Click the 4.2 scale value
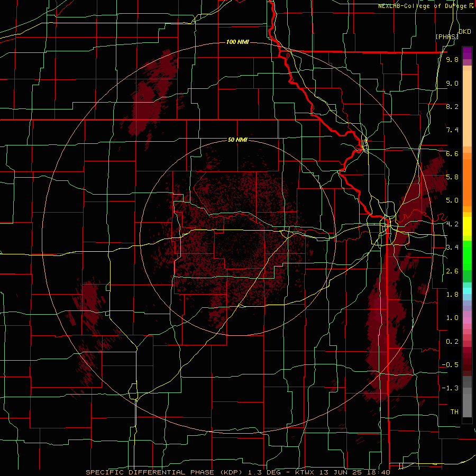Image resolution: width=476 pixels, height=476 pixels. 452,224
